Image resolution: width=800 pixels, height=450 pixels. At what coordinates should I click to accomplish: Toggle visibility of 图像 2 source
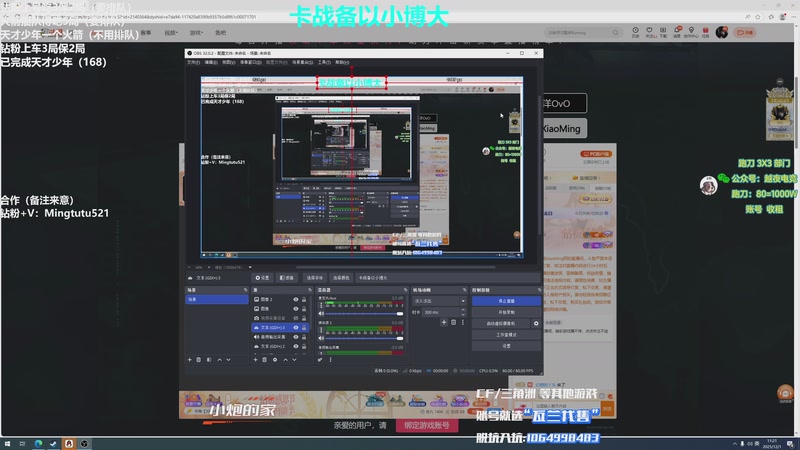(x=295, y=299)
